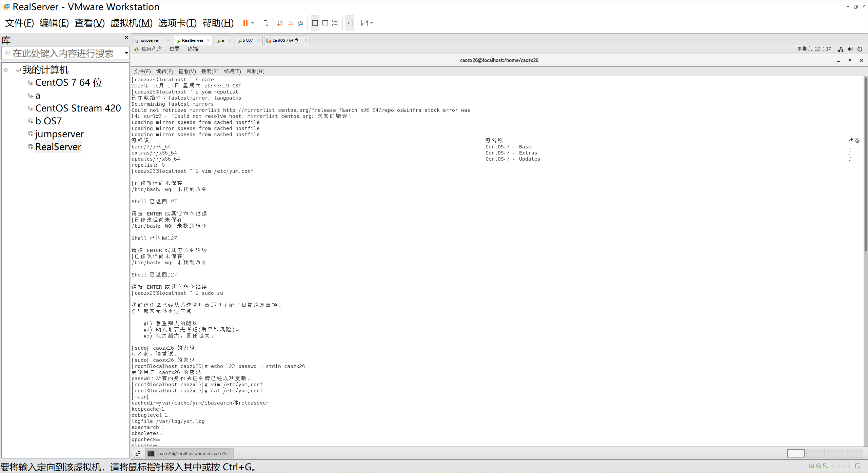
Task: Click the guest power icon in top bar
Action: pos(860,49)
